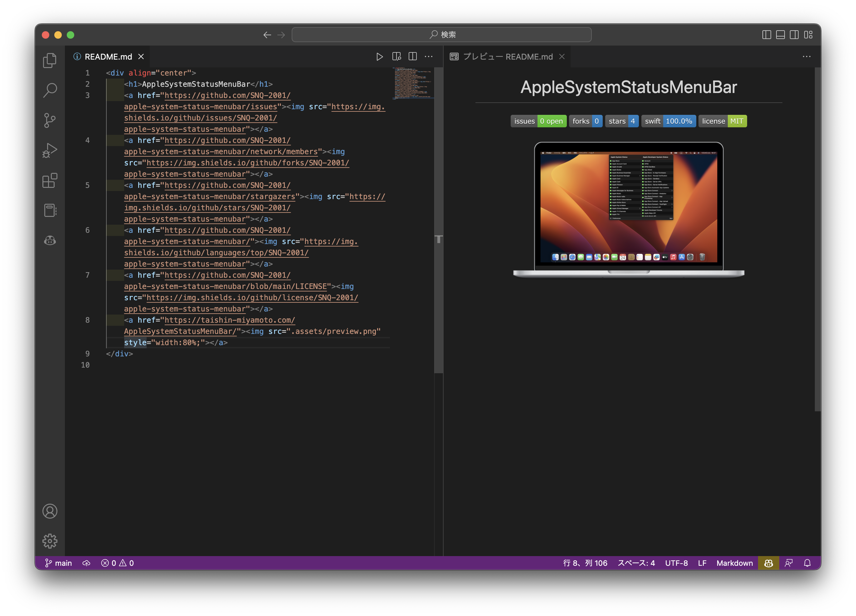Click the AppleSystemStatusMenuBar preview heading

coord(629,87)
